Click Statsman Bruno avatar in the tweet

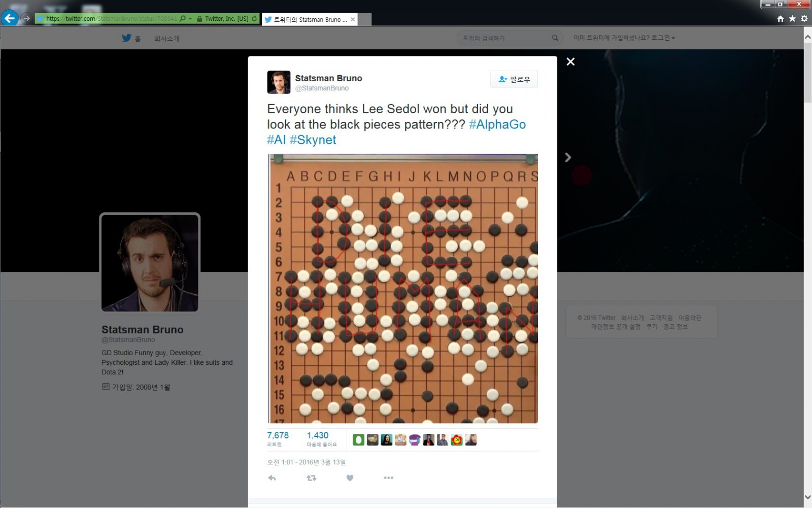[279, 82]
